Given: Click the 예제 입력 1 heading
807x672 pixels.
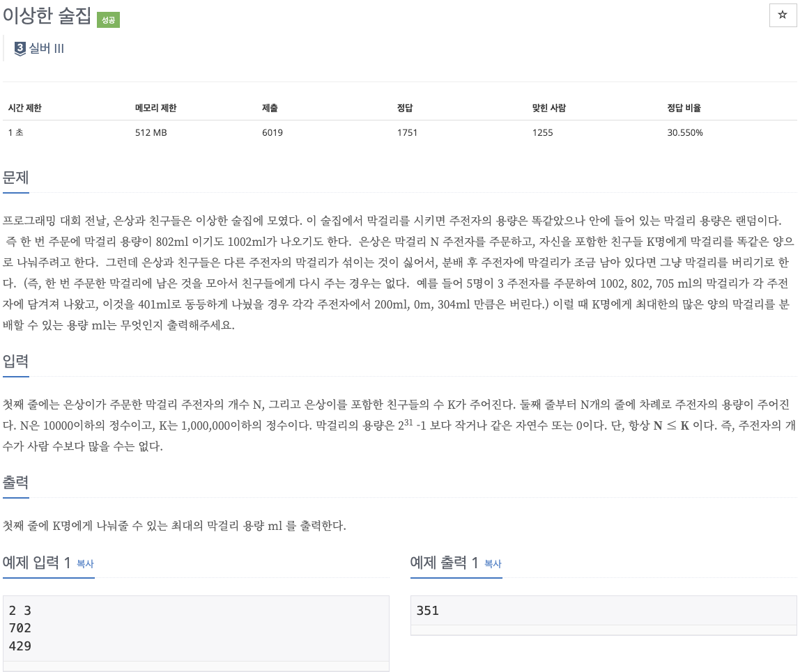Looking at the screenshot, I should (x=37, y=563).
